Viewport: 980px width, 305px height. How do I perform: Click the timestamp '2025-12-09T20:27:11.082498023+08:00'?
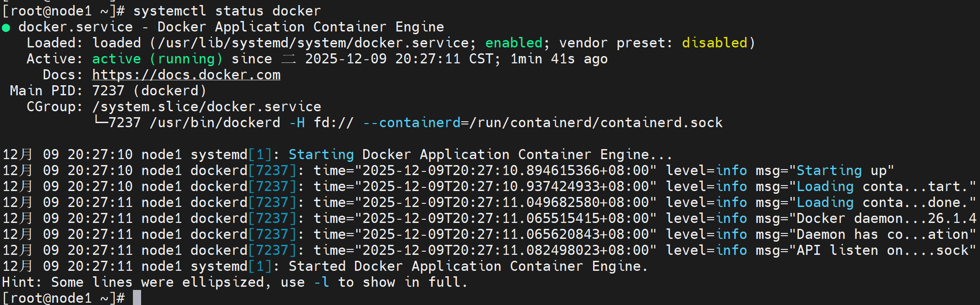506,250
